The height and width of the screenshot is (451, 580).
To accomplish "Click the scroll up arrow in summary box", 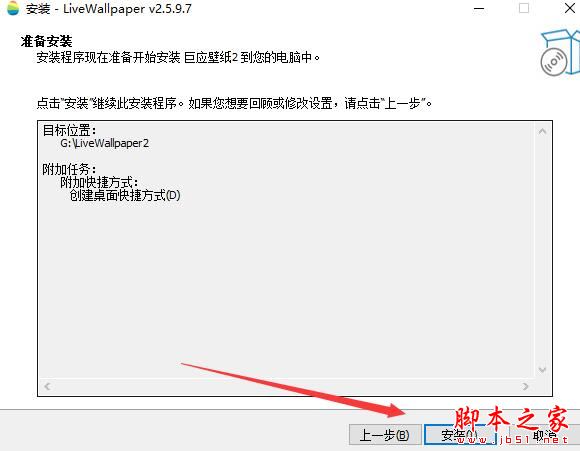I will pyautogui.click(x=542, y=131).
